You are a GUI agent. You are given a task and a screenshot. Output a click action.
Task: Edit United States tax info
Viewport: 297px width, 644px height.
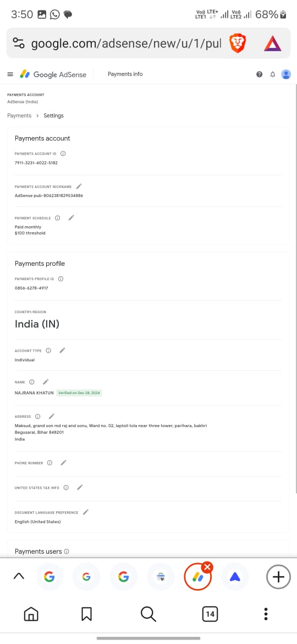(x=80, y=487)
